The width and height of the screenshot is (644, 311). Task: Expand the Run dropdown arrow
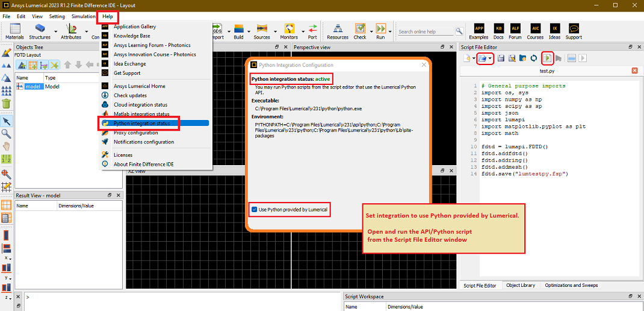(390, 31)
